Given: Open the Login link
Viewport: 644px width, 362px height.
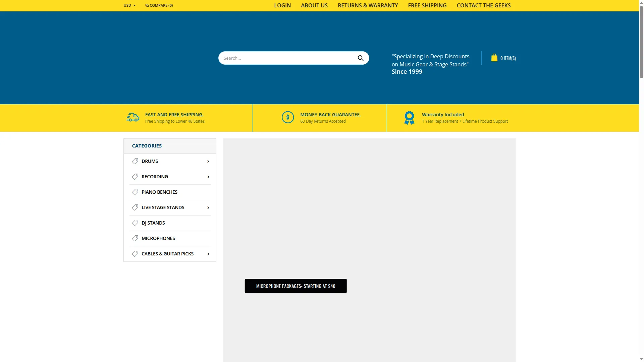Looking at the screenshot, I should point(282,5).
